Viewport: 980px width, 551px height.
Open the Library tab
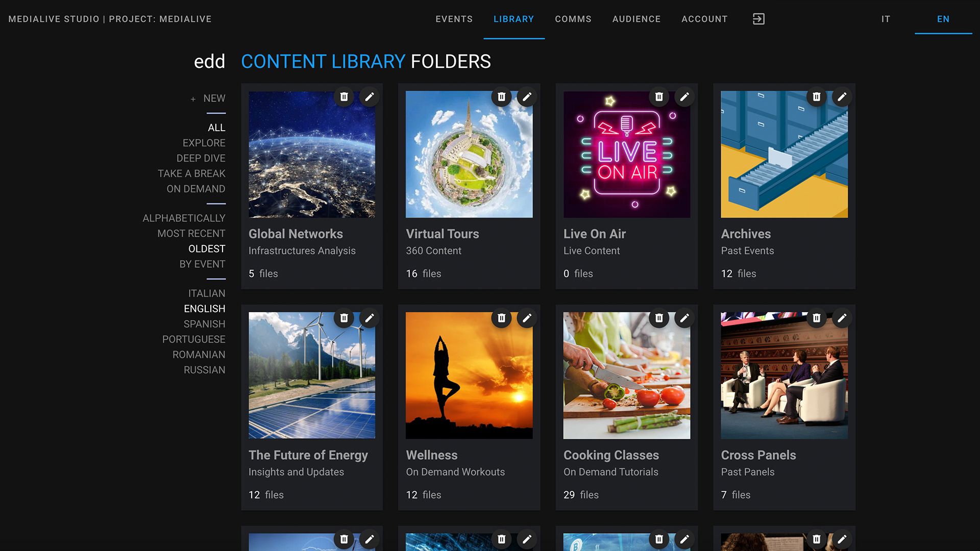click(513, 19)
